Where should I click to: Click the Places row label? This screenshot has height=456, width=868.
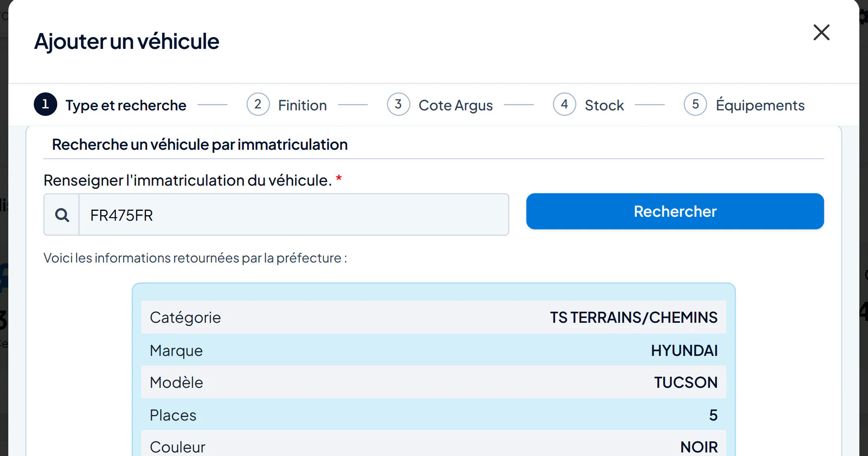[x=173, y=415]
